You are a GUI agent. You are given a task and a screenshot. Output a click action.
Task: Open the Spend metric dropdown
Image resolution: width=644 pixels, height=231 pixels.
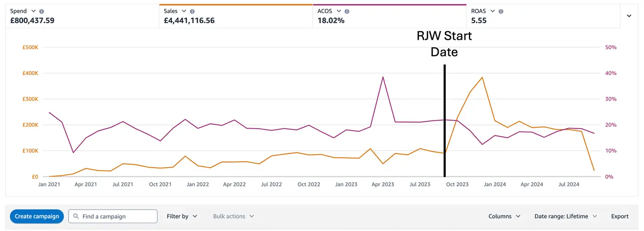(33, 11)
